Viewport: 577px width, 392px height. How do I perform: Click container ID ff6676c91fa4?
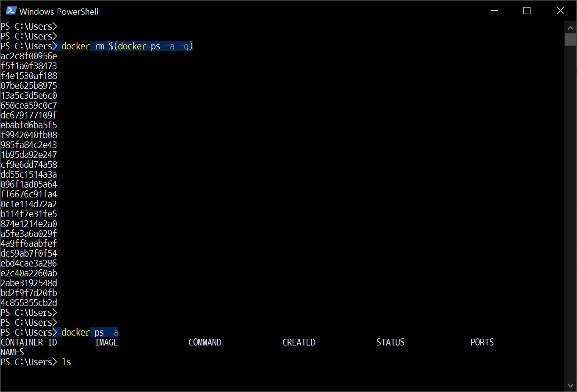(29, 194)
